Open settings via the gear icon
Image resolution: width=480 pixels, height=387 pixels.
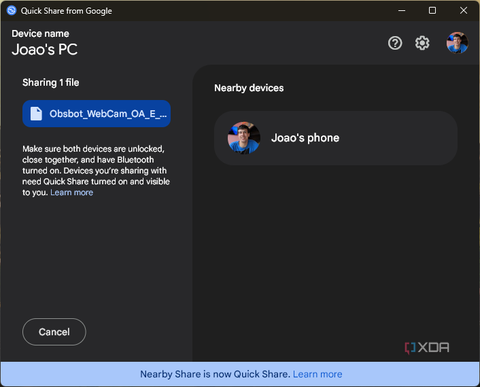tap(422, 43)
